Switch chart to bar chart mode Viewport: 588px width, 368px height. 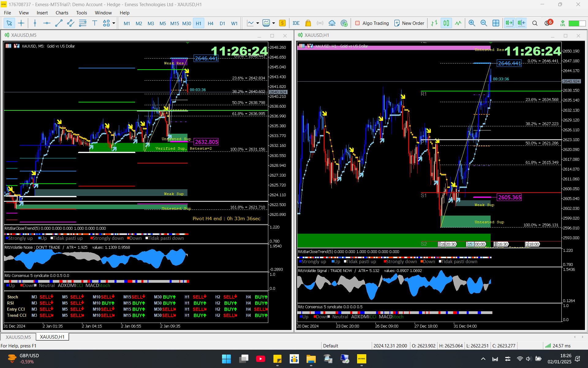[434, 23]
